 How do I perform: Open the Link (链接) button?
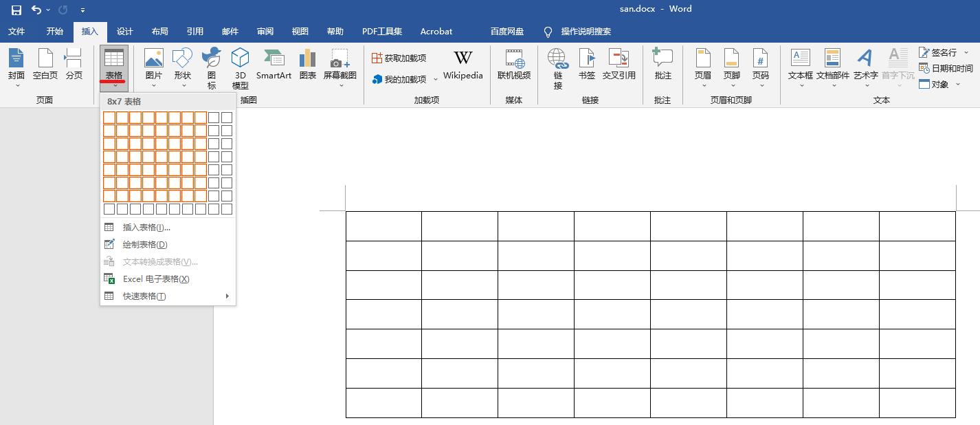point(558,67)
